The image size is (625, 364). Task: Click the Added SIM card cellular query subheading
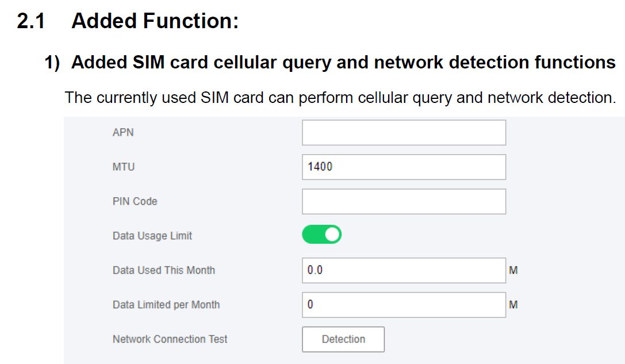(343, 62)
